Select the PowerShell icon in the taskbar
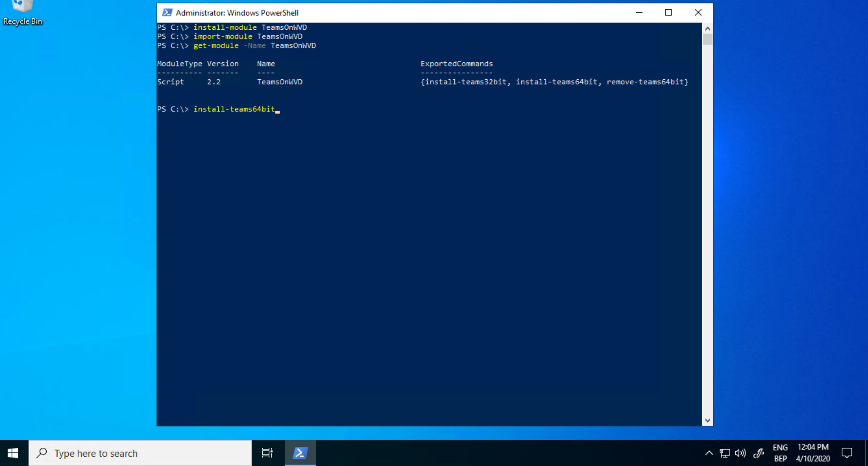Viewport: 868px width, 466px height. click(300, 453)
